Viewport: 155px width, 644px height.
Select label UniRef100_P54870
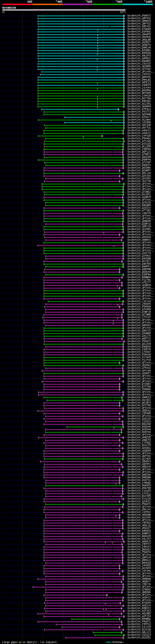(139, 504)
